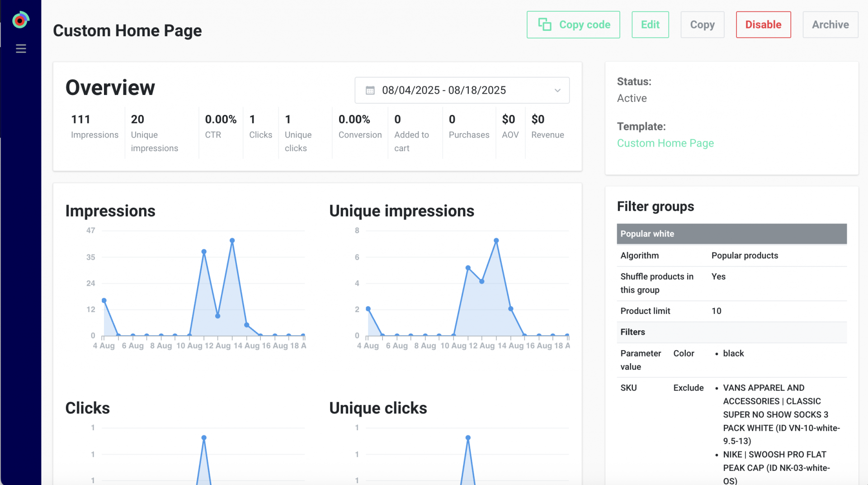Click the Copy button
Viewport: 868px width, 485px height.
[x=702, y=25]
